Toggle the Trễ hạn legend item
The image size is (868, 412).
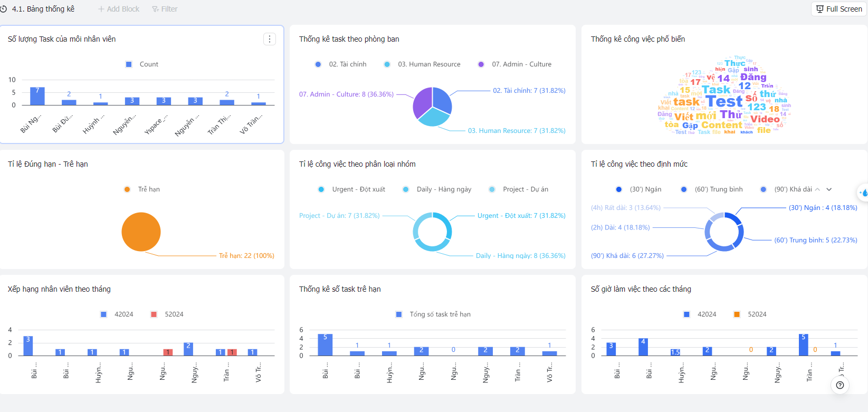[142, 189]
